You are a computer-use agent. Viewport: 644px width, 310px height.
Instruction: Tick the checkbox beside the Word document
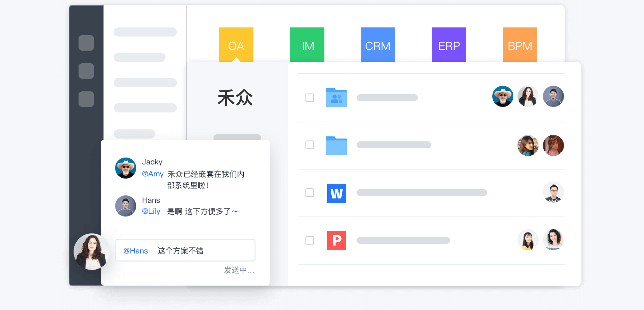point(309,193)
